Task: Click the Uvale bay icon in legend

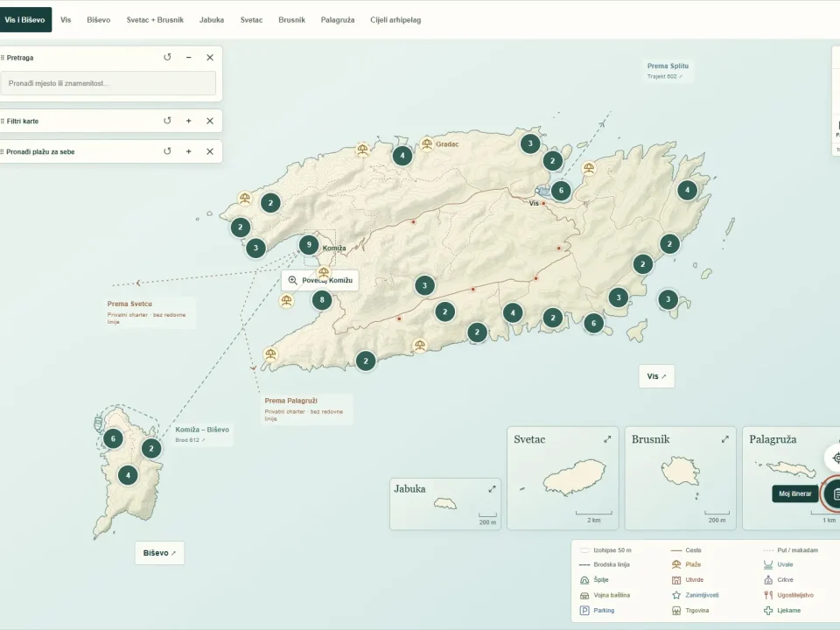Action: coord(768,564)
